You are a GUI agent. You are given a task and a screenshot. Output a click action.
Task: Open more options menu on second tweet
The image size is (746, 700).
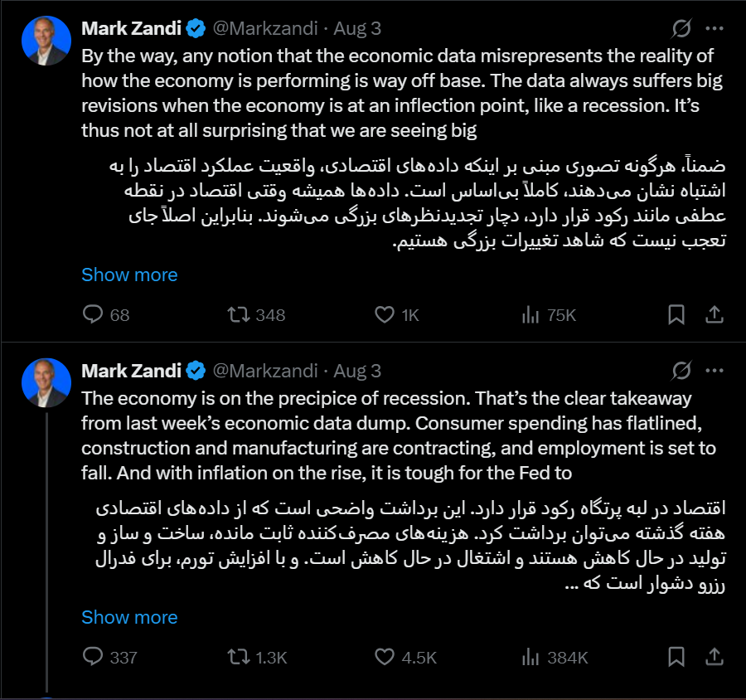pyautogui.click(x=715, y=371)
